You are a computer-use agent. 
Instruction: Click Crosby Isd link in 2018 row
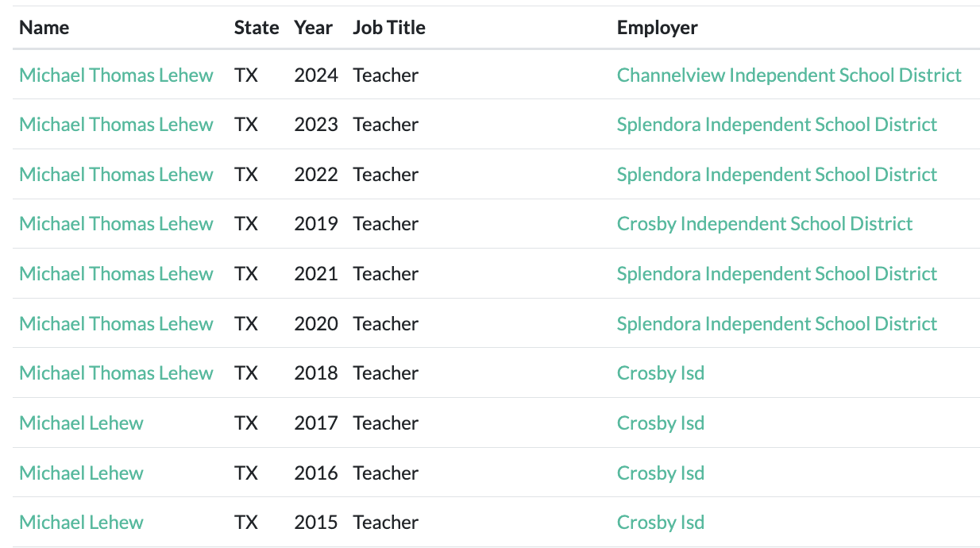coord(660,373)
